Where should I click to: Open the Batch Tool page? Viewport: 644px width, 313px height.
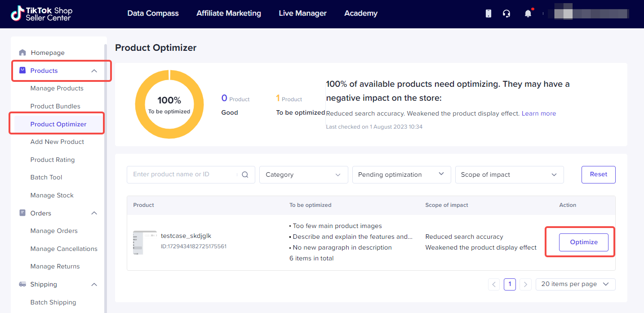(46, 177)
